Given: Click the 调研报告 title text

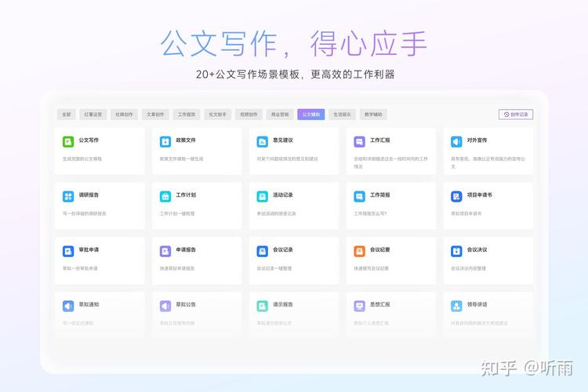Looking at the screenshot, I should pyautogui.click(x=89, y=195).
